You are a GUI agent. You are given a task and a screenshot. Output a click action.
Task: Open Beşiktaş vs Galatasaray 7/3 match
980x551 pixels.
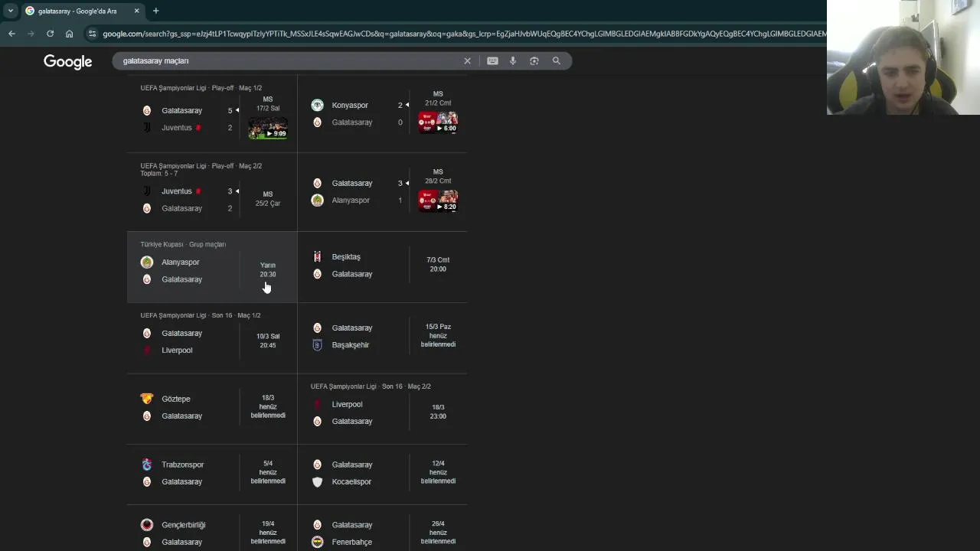point(382,266)
